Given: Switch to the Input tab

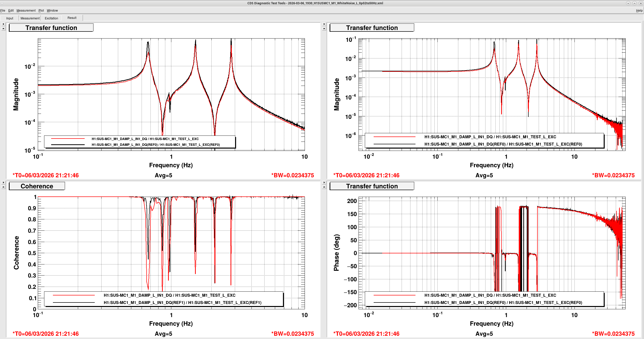Looking at the screenshot, I should [10, 18].
